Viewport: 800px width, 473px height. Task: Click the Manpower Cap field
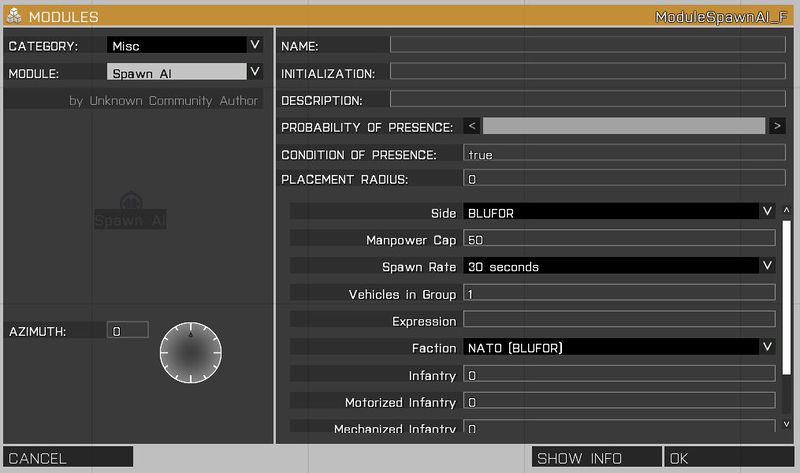coord(619,239)
